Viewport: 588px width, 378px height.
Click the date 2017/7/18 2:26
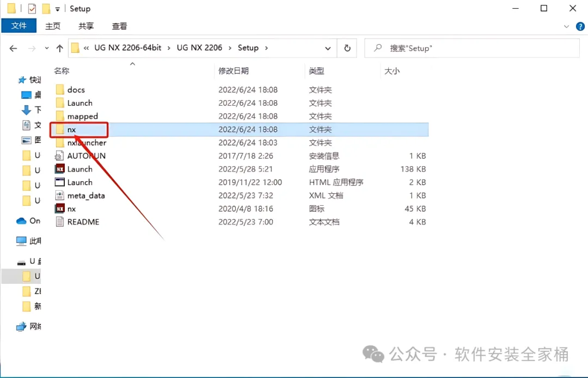[x=246, y=156]
